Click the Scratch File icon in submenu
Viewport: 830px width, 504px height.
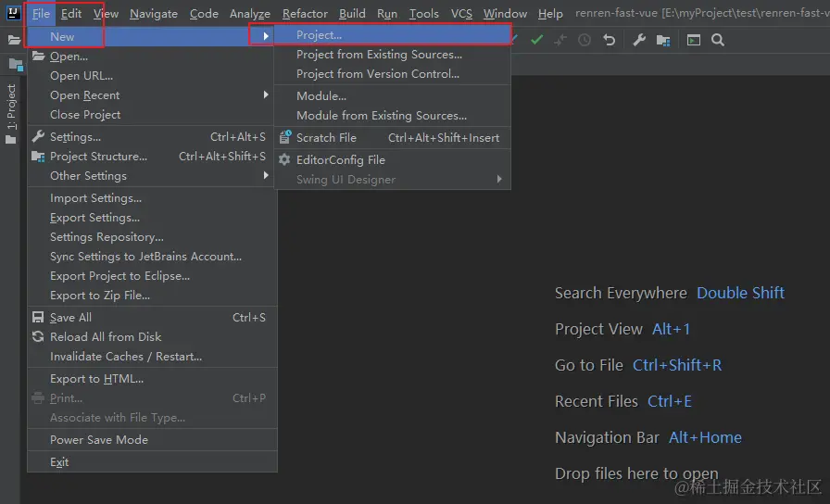coord(284,137)
